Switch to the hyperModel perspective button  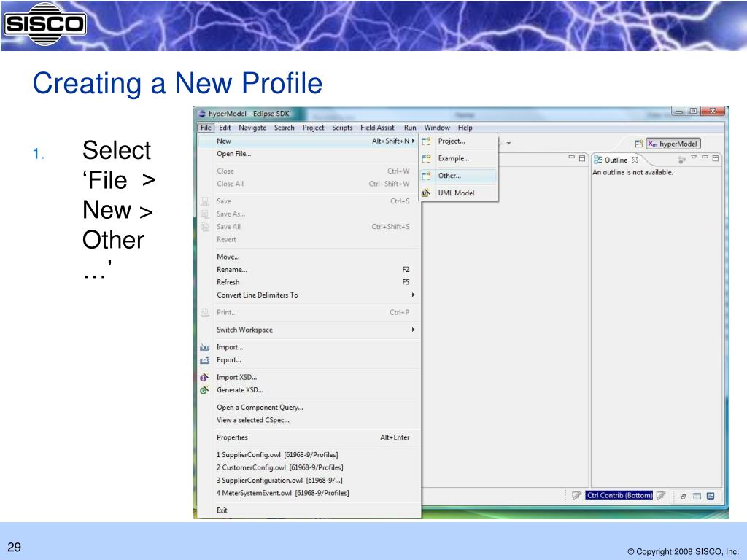tap(673, 144)
